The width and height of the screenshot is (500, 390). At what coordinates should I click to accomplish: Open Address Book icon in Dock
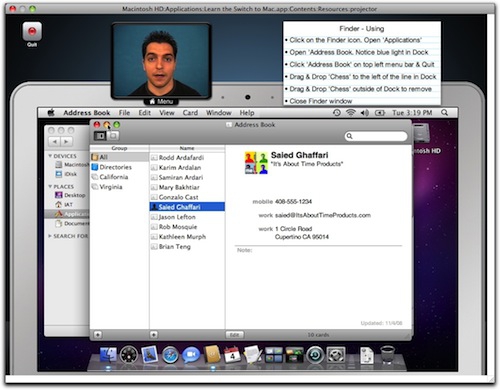click(212, 355)
